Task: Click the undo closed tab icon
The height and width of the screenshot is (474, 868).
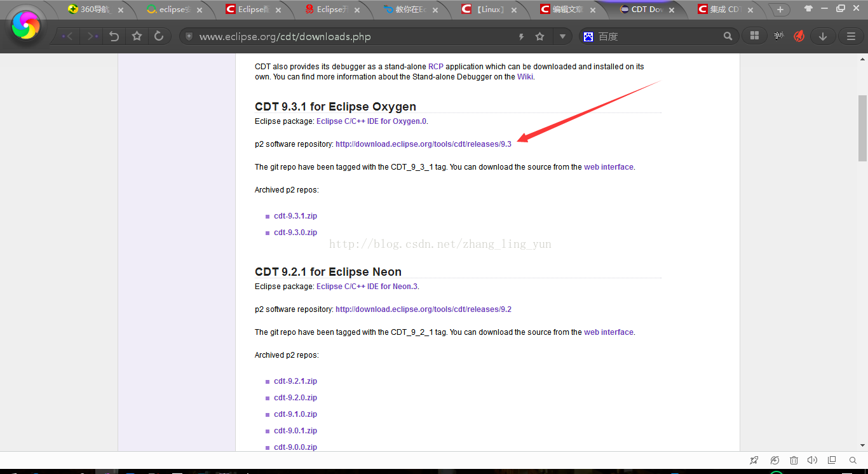Action: coord(114,37)
